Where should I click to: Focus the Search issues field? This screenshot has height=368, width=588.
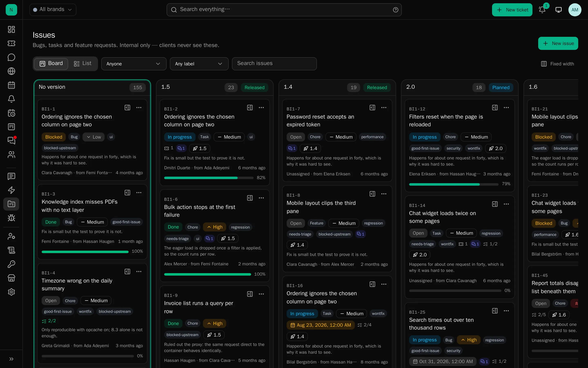click(274, 64)
